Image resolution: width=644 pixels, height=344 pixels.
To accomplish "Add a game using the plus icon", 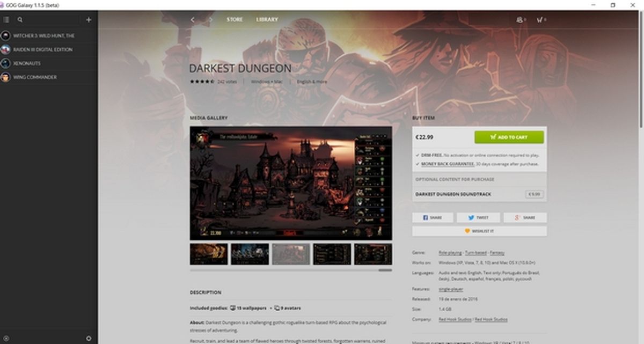I will [x=89, y=19].
